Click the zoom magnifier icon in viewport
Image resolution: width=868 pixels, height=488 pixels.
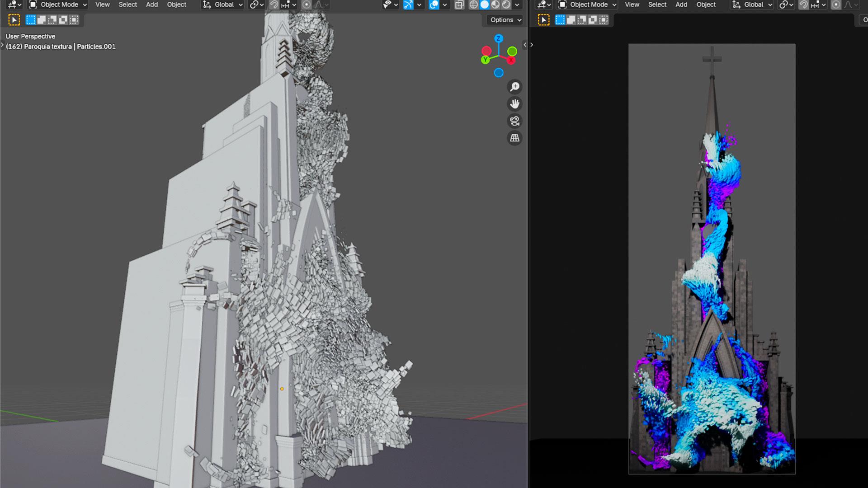(x=514, y=87)
